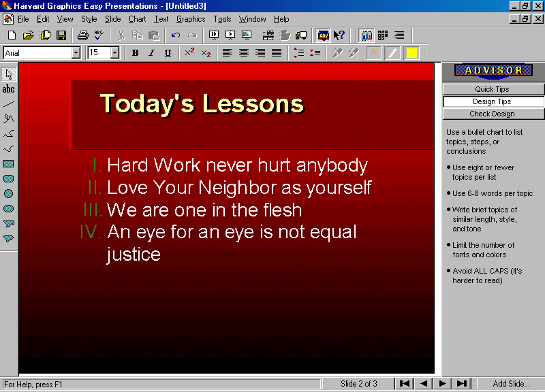Select the abc text tool

(x=9, y=89)
